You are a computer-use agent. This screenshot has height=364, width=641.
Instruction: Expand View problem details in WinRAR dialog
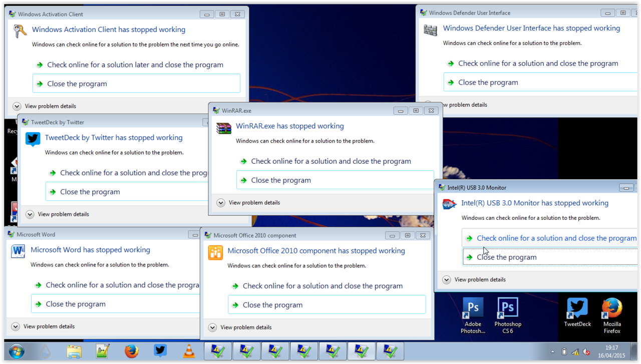point(221,203)
